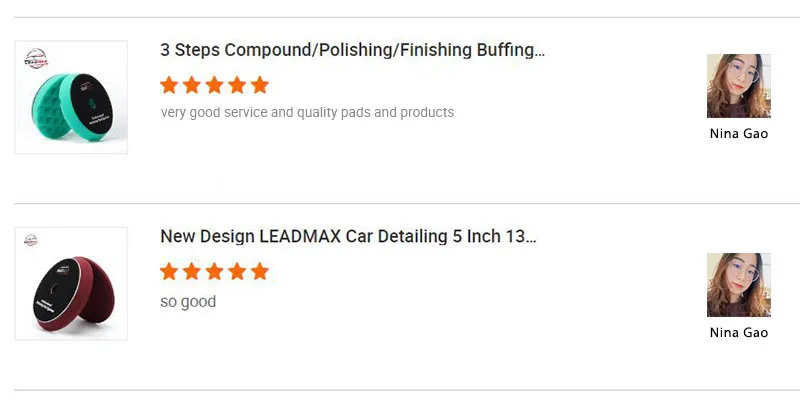Open the maroon LEADMAX pad product thumbnail
This screenshot has width=800, height=400.
[x=71, y=284]
